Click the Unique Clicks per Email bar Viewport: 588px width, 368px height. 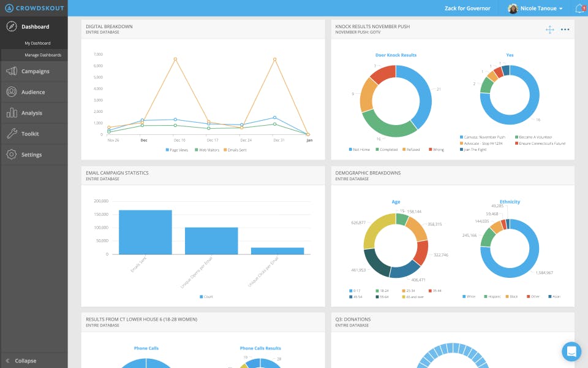[277, 251]
